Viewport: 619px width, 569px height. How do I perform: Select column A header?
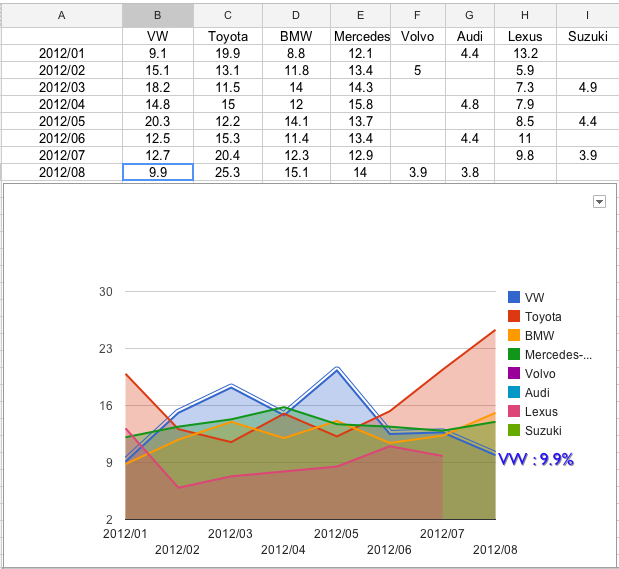coord(62,15)
